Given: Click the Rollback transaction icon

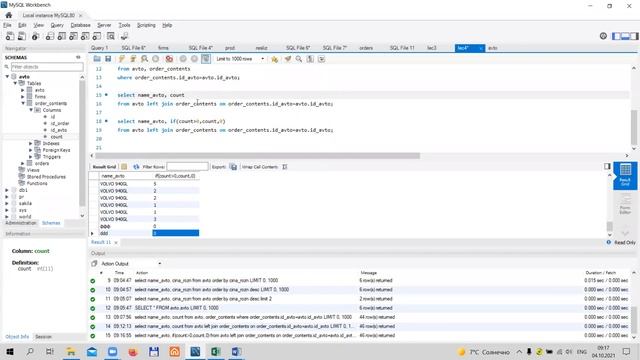Looking at the screenshot, I should pos(194,59).
